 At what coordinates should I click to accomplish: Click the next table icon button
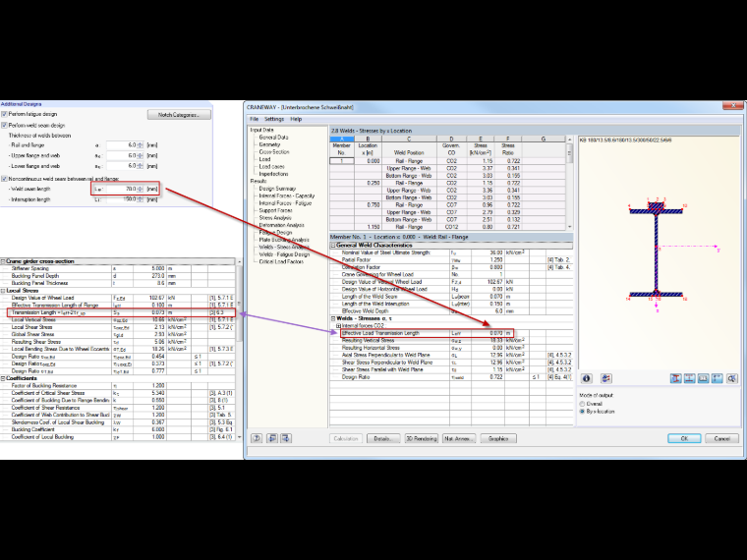pyautogui.click(x=285, y=438)
